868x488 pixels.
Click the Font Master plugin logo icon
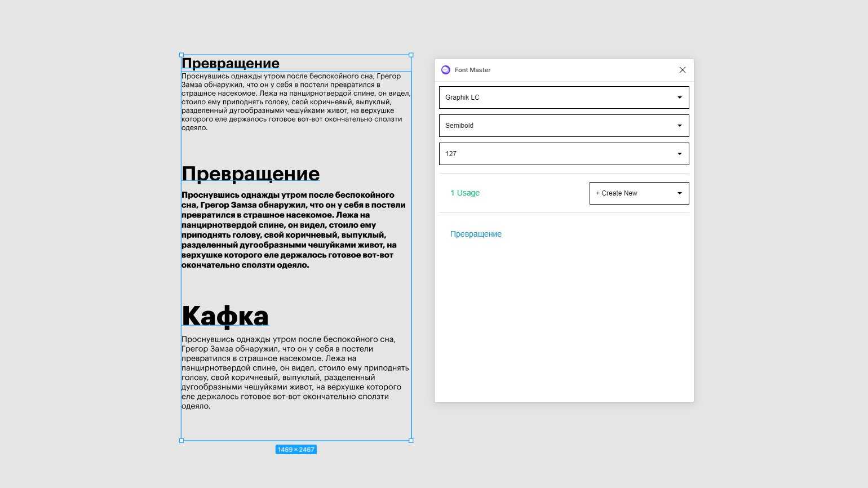[445, 70]
